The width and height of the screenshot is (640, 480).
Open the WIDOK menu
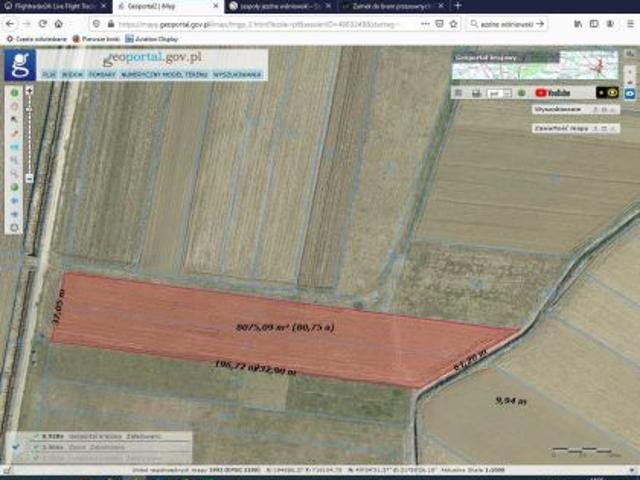[72, 75]
